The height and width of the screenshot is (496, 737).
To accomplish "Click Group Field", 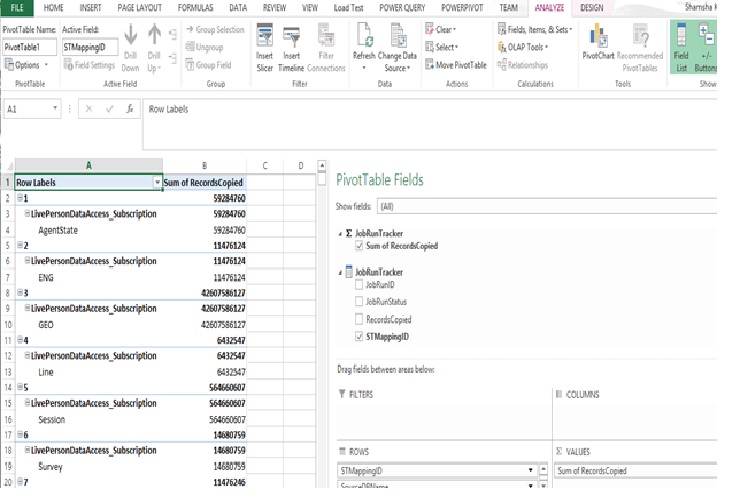I will click(x=208, y=65).
